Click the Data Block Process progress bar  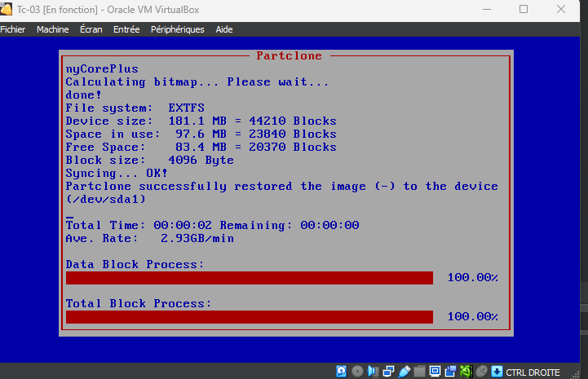point(250,278)
